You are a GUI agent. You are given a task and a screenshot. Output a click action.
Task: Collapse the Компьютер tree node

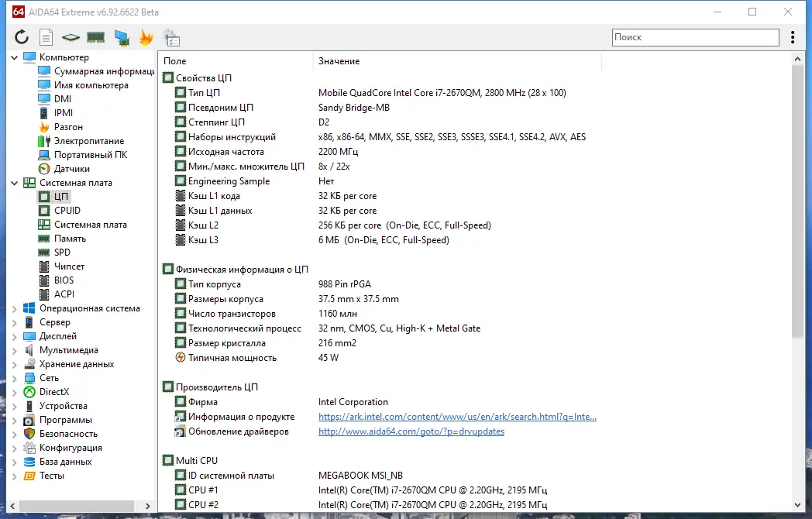[15, 57]
